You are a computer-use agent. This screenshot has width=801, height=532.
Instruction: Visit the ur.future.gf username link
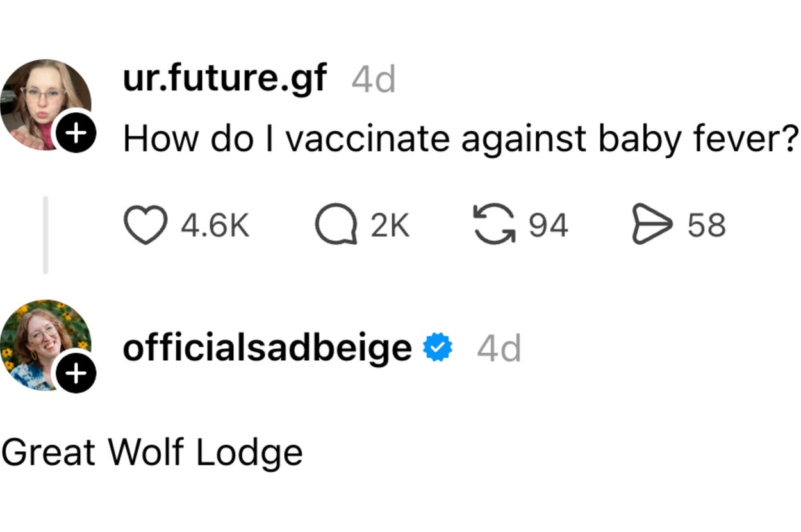[x=225, y=80]
